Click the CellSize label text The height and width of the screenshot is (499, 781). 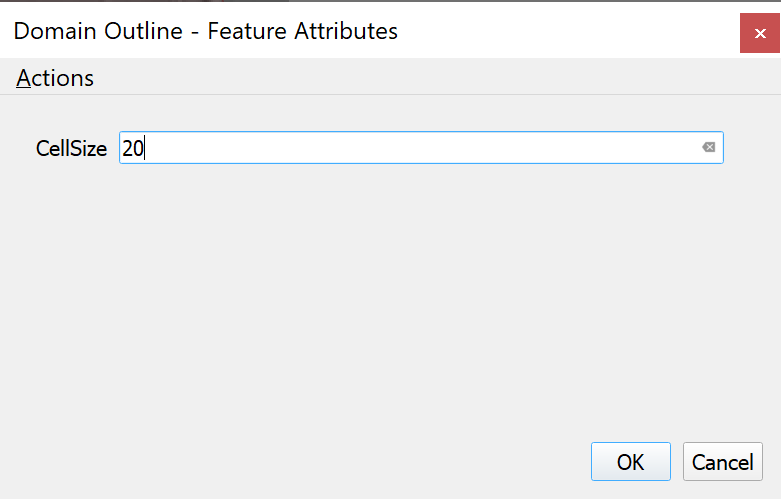(71, 148)
